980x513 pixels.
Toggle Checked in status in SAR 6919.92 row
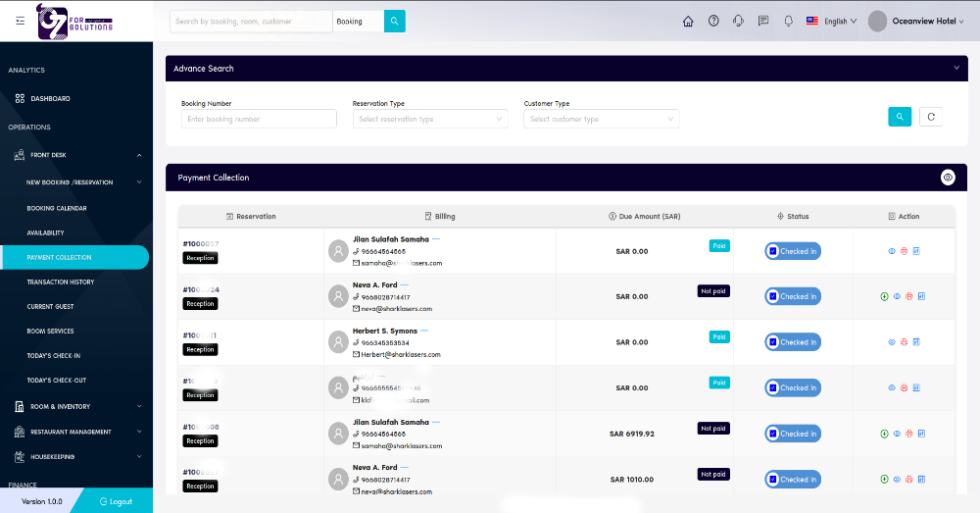tap(793, 434)
